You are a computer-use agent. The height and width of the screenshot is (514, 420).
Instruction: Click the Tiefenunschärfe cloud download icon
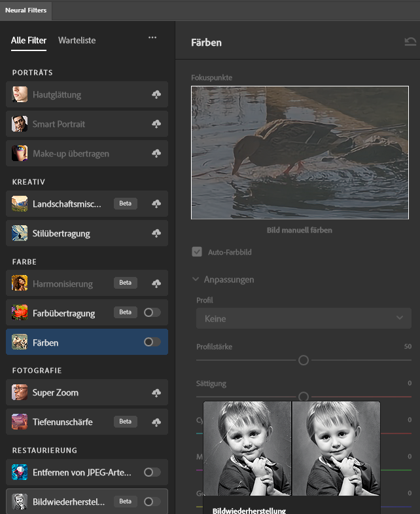pyautogui.click(x=156, y=422)
